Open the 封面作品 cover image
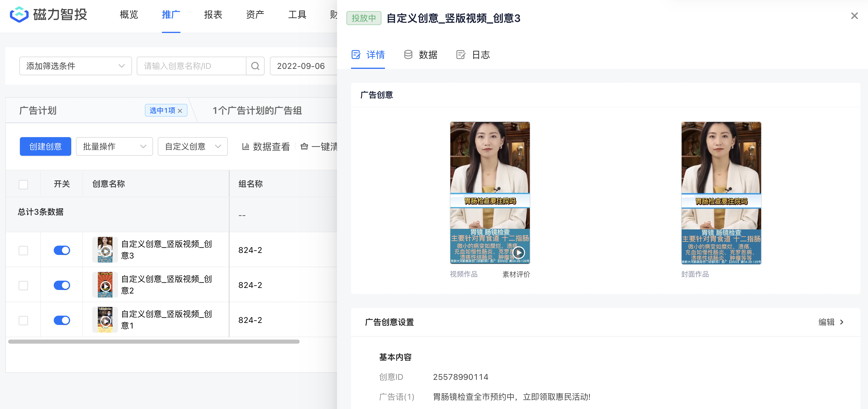Image resolution: width=868 pixels, height=409 pixels. pyautogui.click(x=721, y=193)
